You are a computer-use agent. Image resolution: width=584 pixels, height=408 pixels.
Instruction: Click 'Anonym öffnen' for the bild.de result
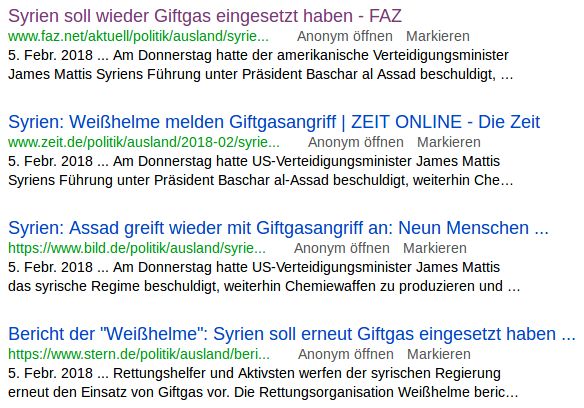(342, 248)
